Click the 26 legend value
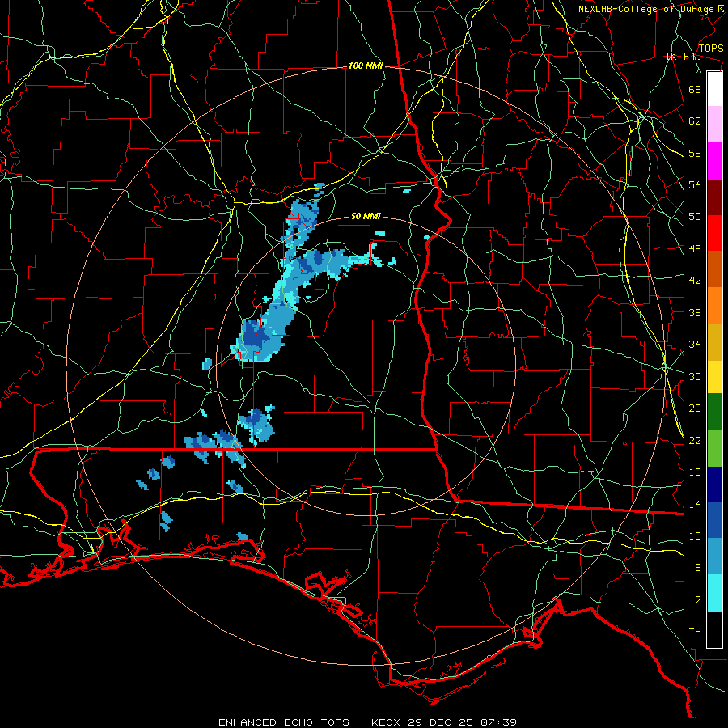 pos(695,408)
